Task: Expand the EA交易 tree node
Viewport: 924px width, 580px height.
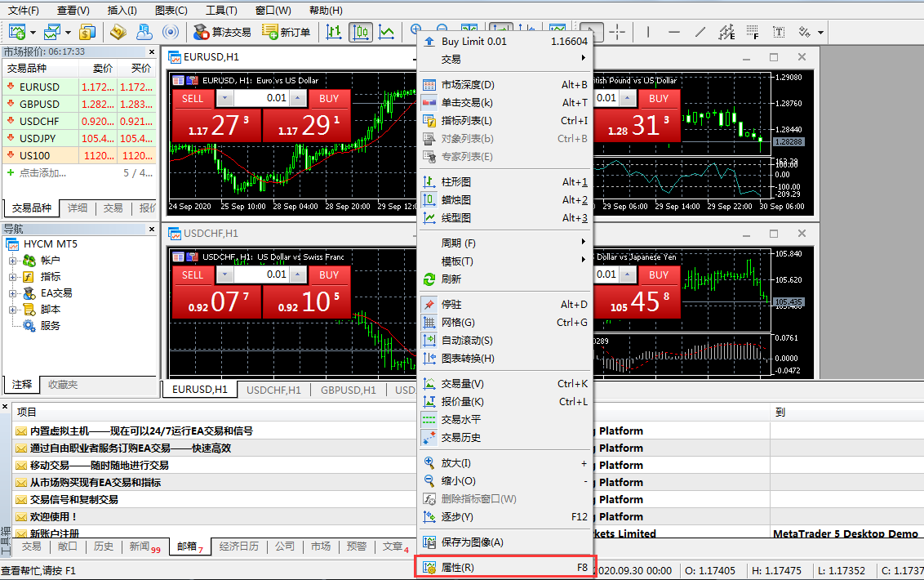Action: click(13, 293)
